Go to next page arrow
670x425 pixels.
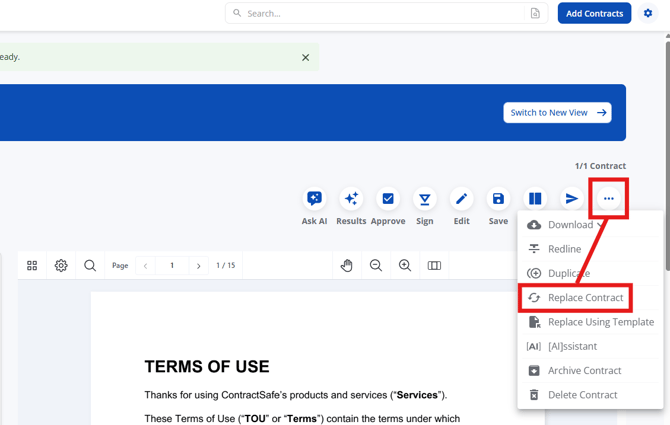[199, 266]
